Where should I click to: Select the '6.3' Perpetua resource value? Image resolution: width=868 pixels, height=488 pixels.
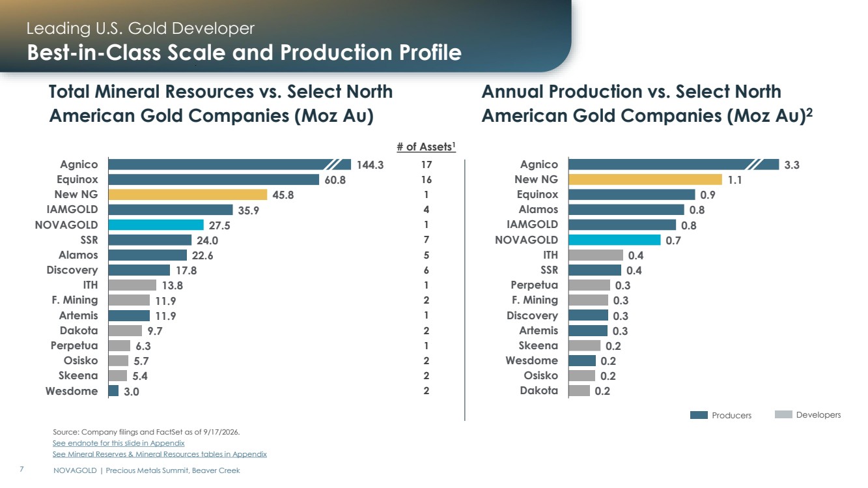143,347
